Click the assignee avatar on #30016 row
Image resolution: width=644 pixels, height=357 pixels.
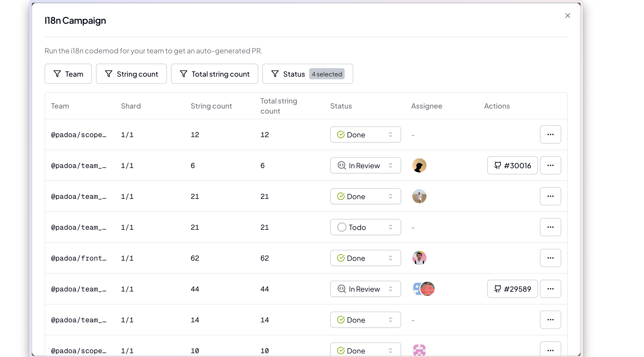tap(419, 165)
